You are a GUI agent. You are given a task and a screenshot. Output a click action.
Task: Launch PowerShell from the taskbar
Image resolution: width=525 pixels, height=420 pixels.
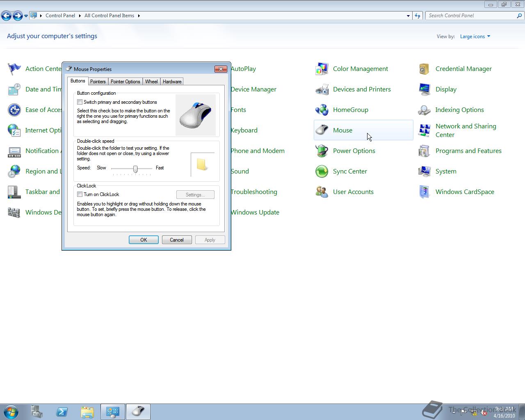pyautogui.click(x=62, y=411)
